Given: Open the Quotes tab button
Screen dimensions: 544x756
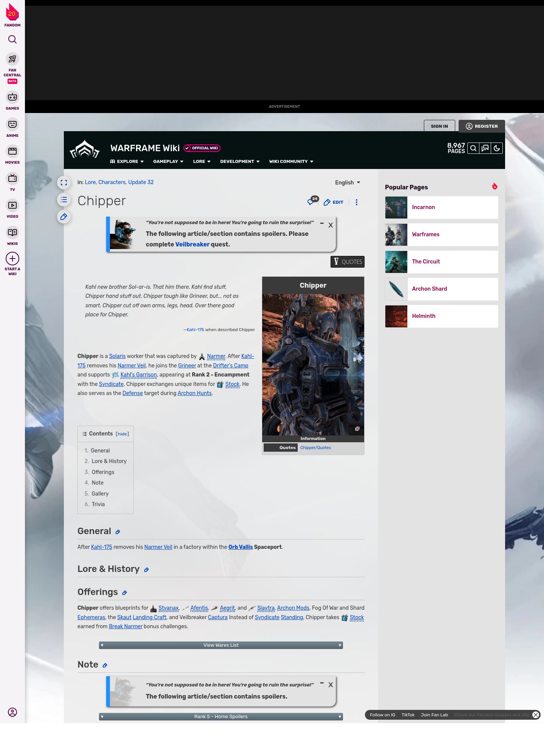Looking at the screenshot, I should tap(348, 262).
